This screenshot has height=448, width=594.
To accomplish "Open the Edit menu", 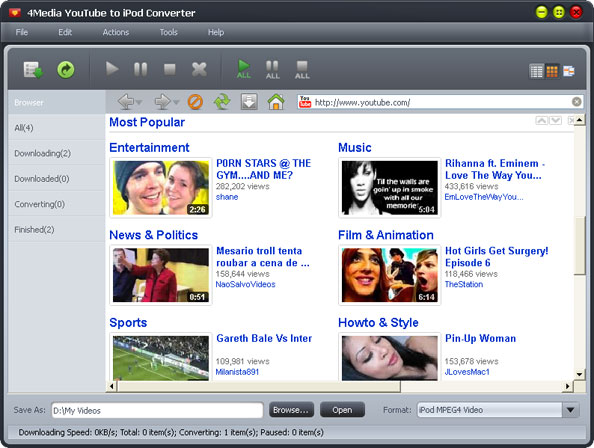I will (x=65, y=32).
